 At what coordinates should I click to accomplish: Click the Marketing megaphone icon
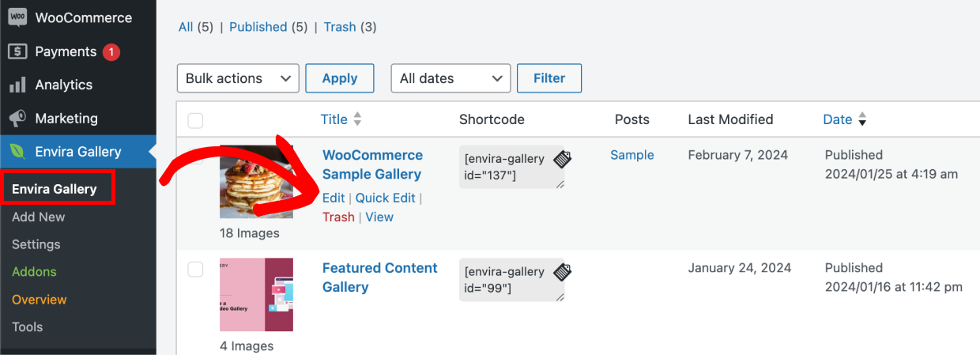point(17,119)
